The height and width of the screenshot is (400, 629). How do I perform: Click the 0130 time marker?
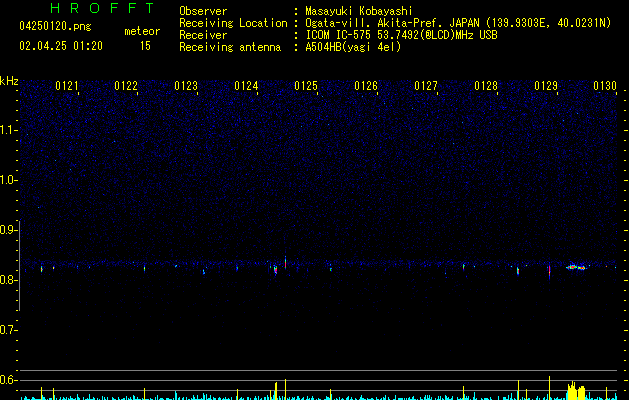pyautogui.click(x=605, y=86)
